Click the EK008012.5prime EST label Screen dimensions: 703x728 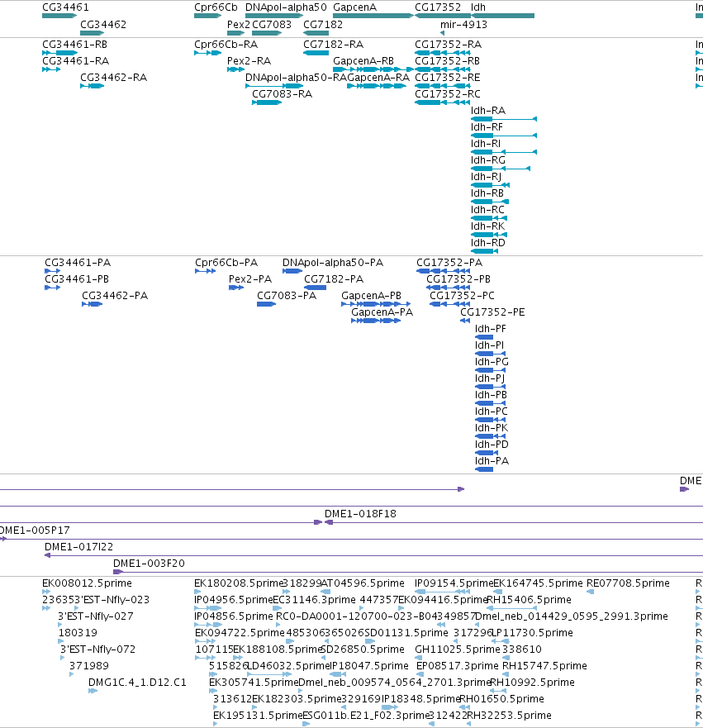(88, 583)
